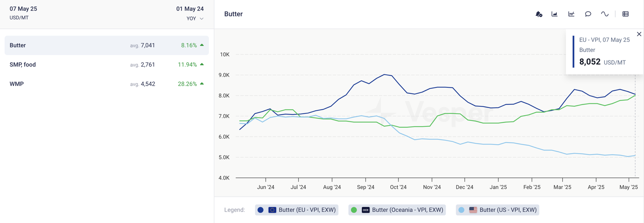Close the EU - VPI price tooltip
Screen dimensions: 644x223
pos(639,34)
